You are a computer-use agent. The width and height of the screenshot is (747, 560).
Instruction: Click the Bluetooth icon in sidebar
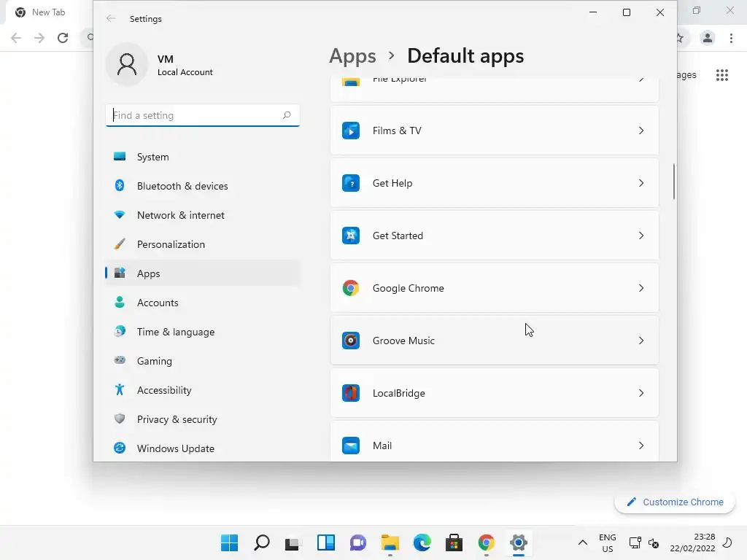click(x=120, y=185)
